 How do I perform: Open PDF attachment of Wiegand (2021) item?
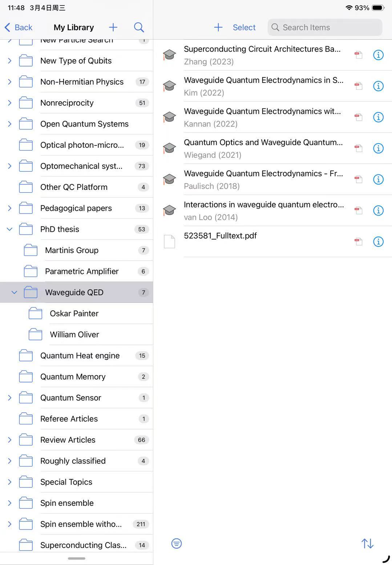pyautogui.click(x=359, y=148)
